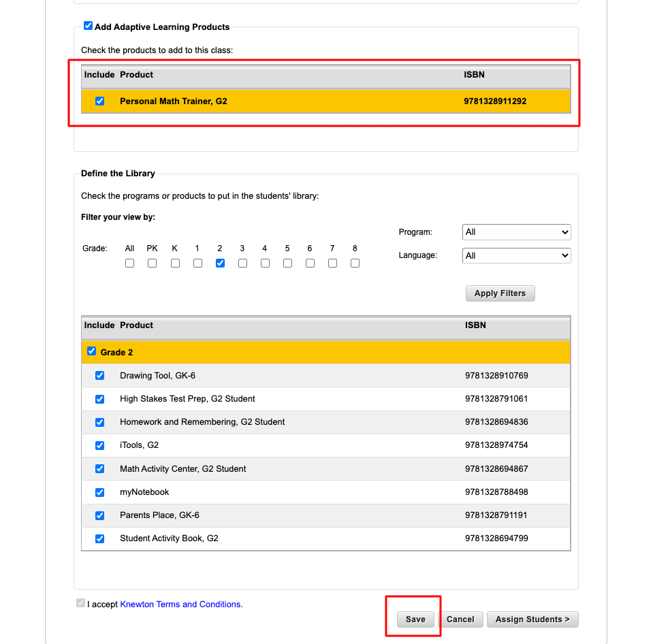
Task: Click the Cancel button
Action: [x=460, y=619]
